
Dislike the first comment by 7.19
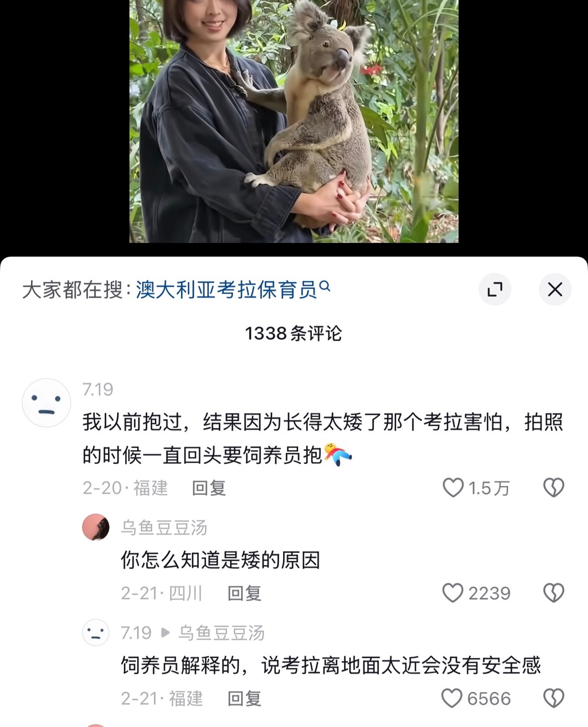(x=554, y=488)
